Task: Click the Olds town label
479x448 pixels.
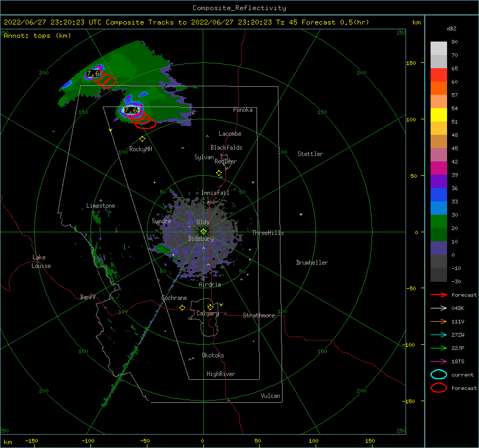Action: click(x=203, y=222)
